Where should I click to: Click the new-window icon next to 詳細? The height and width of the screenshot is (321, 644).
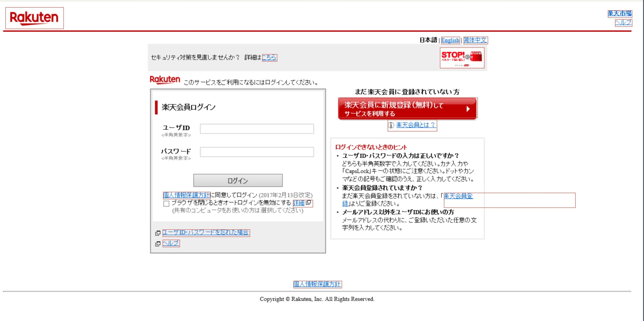click(x=308, y=203)
